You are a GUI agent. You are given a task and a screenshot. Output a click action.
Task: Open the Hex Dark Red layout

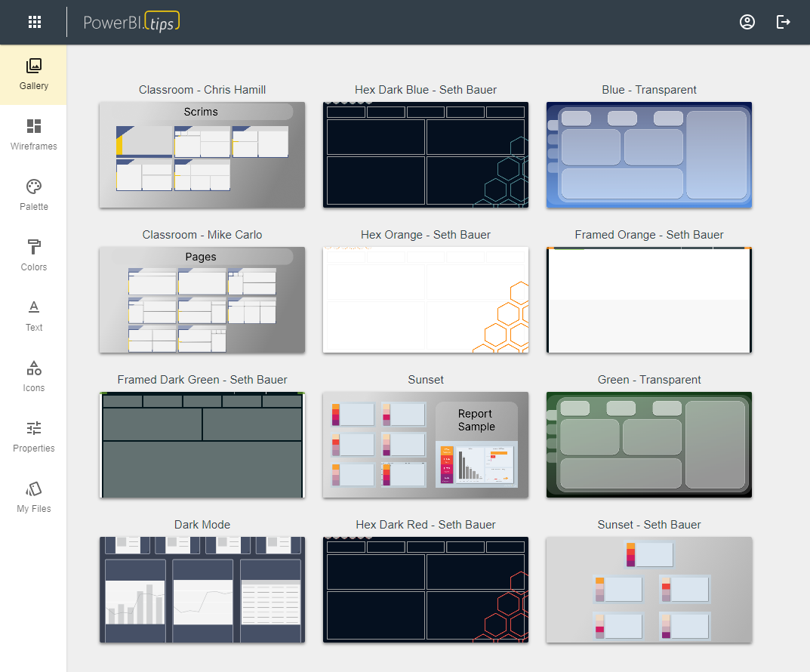point(425,590)
